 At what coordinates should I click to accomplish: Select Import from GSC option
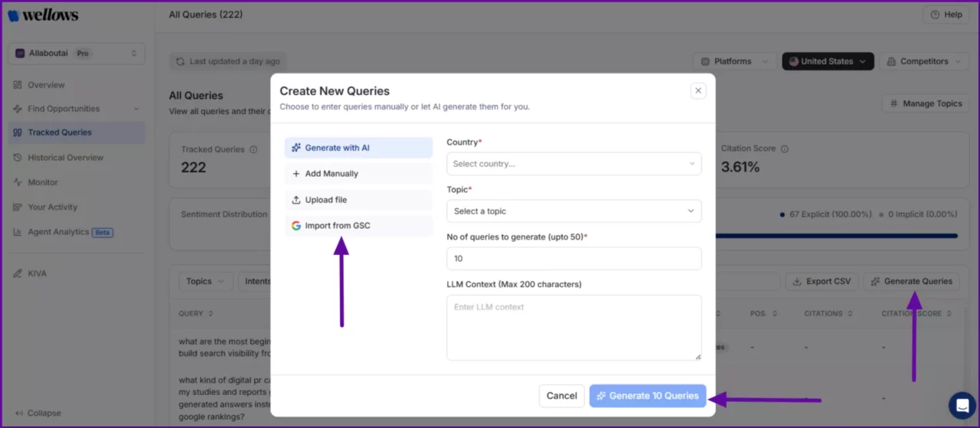coord(358,226)
